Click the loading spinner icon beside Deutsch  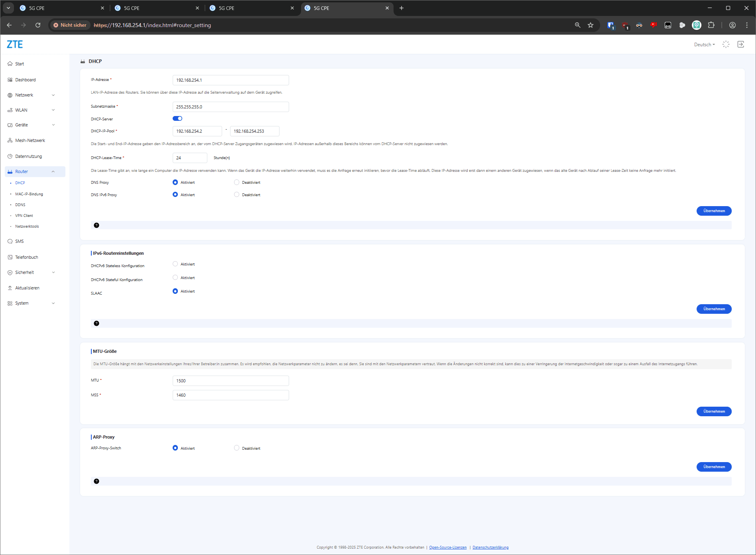click(726, 44)
